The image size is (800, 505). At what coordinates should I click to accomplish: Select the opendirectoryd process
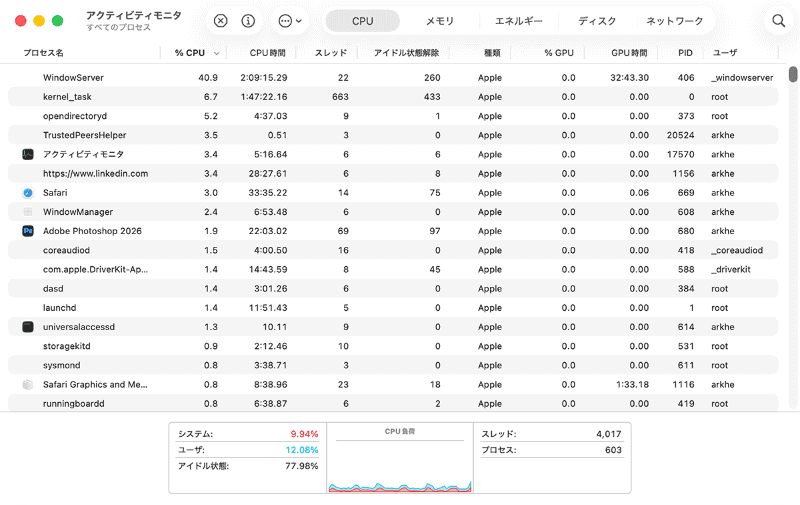click(393, 116)
